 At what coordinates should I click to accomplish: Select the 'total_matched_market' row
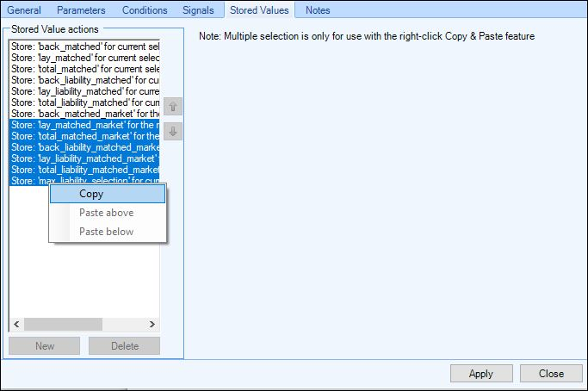(84, 136)
